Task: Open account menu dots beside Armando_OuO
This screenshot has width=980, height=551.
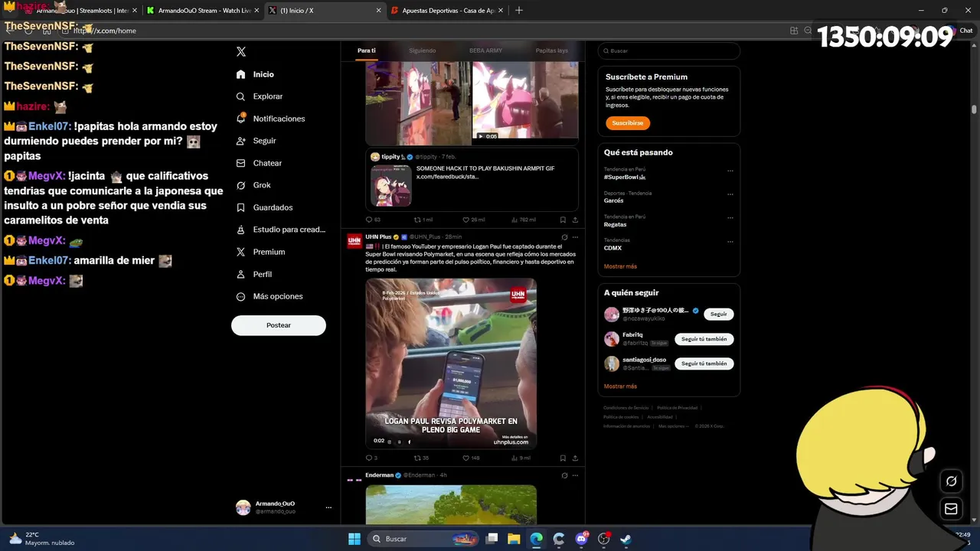Action: [328, 507]
